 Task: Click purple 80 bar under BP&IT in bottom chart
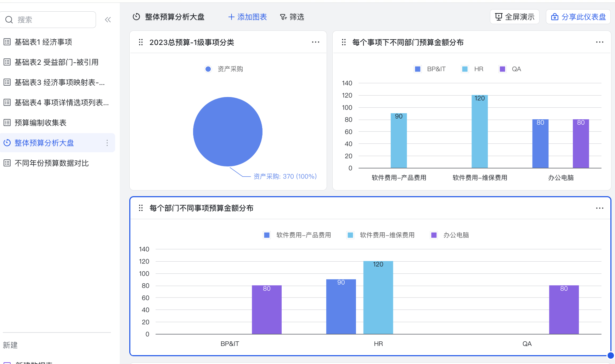tap(267, 309)
